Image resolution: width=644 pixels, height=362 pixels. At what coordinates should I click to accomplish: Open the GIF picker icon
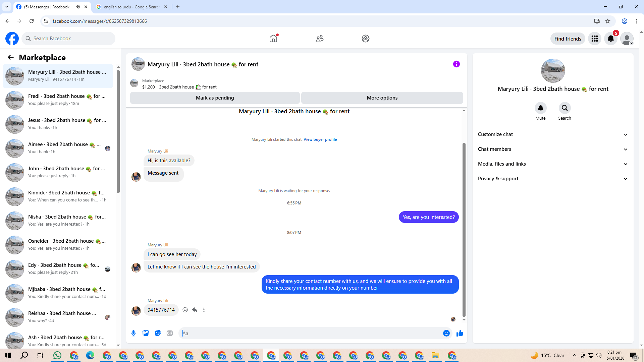(170, 333)
